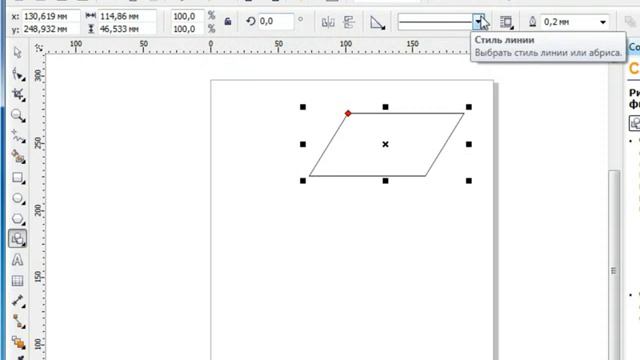Select the Pick tool
Image resolution: width=640 pixels, height=360 pixels.
[x=17, y=53]
